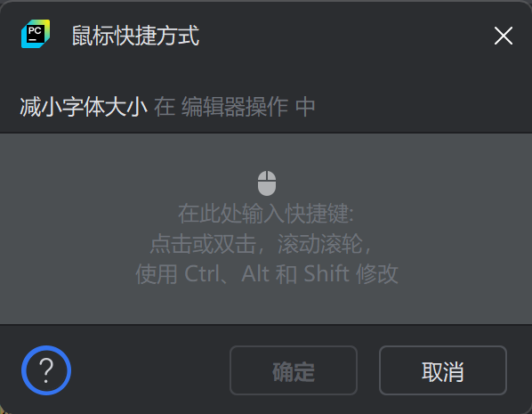Click the PyCharm logo in title bar
This screenshot has height=414, width=532.
pos(36,34)
